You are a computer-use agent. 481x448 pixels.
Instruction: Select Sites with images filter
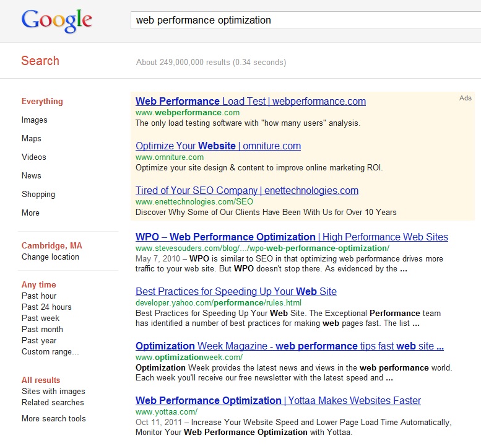53,391
